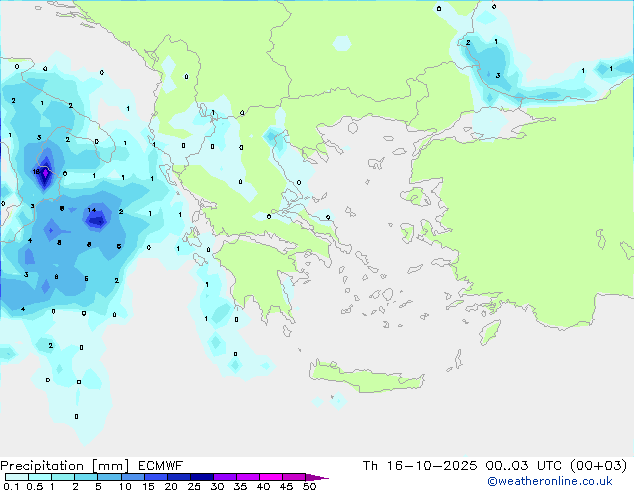Select the 2–5 mm legend swatch

tap(86, 477)
